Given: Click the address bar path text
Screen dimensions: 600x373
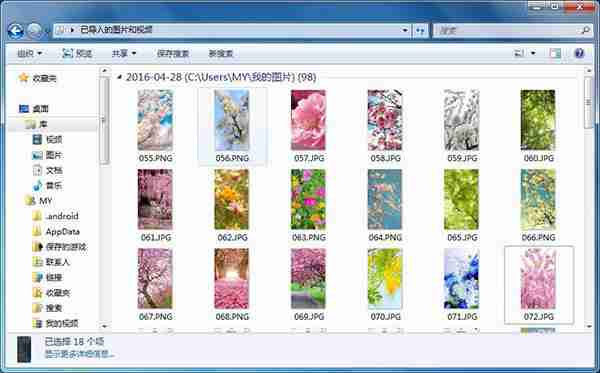Looking at the screenshot, I should point(116,30).
